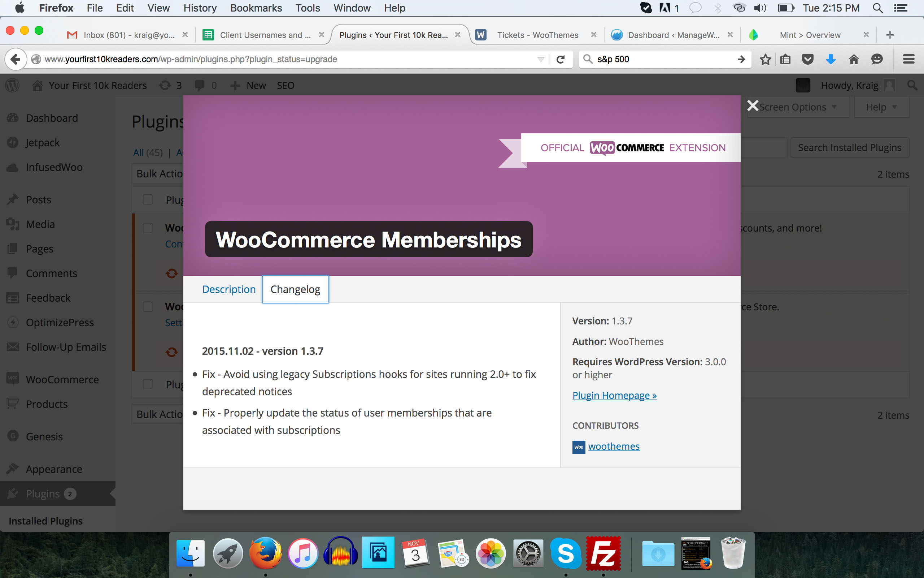This screenshot has height=578, width=924.
Task: Go to the Firefox Home icon
Action: [854, 59]
